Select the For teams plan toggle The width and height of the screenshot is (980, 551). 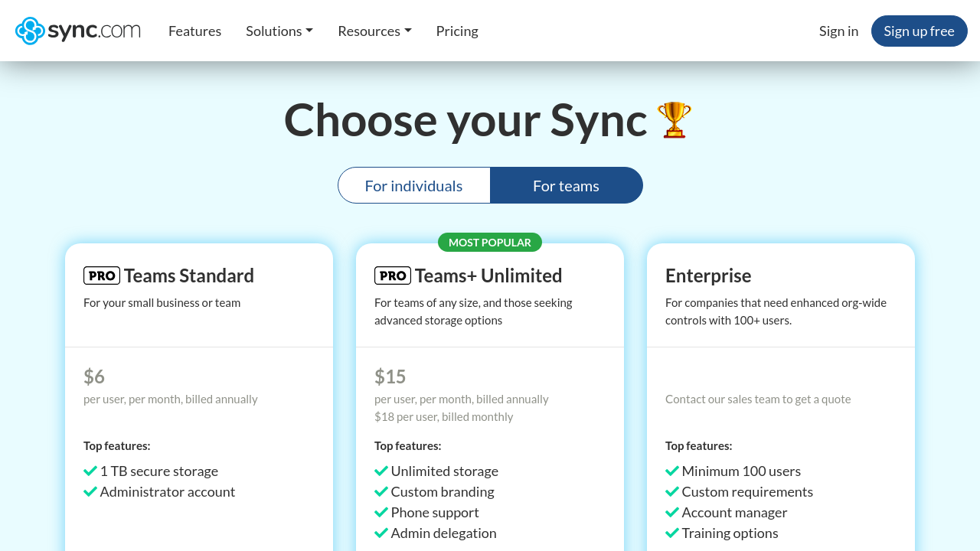pyautogui.click(x=566, y=186)
